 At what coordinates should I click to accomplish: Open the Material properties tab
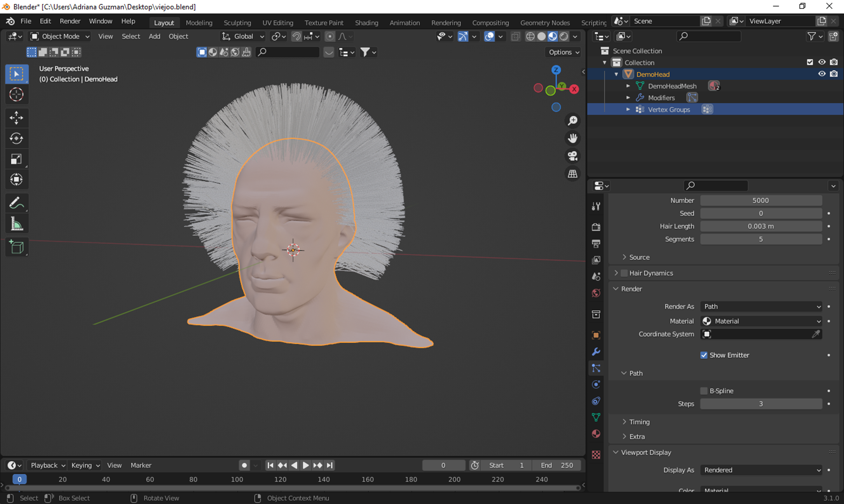(x=596, y=434)
